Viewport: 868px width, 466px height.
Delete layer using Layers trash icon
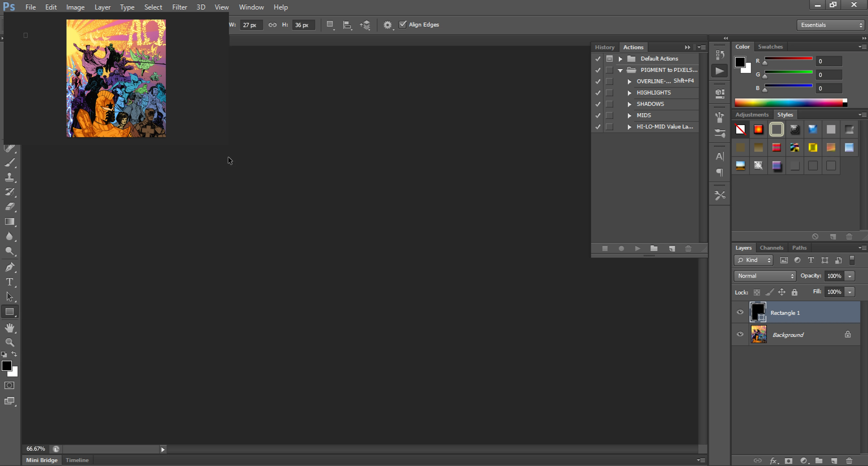click(849, 461)
